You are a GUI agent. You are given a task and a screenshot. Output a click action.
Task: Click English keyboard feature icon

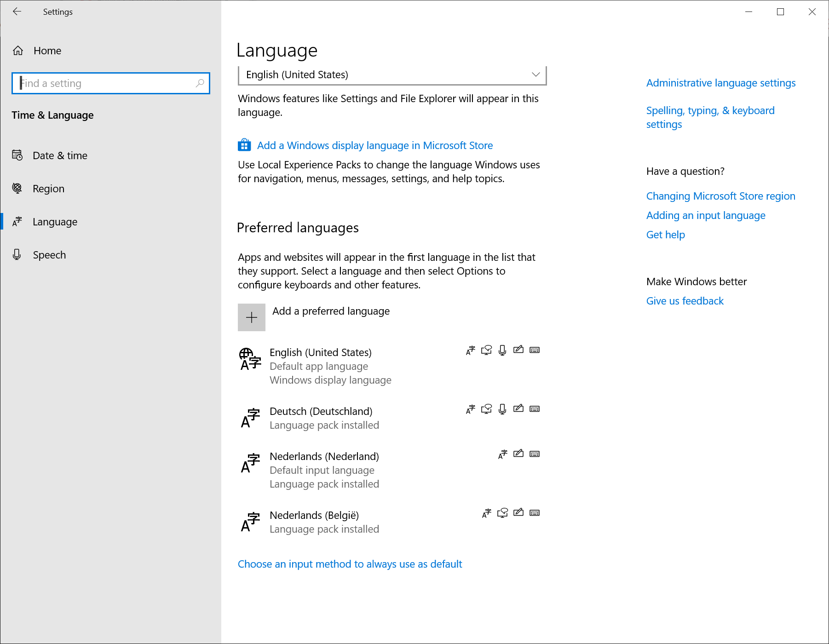535,350
